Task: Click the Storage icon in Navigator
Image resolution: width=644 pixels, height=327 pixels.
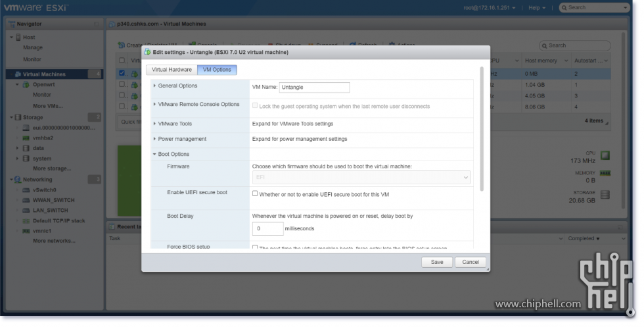Action: coord(18,118)
